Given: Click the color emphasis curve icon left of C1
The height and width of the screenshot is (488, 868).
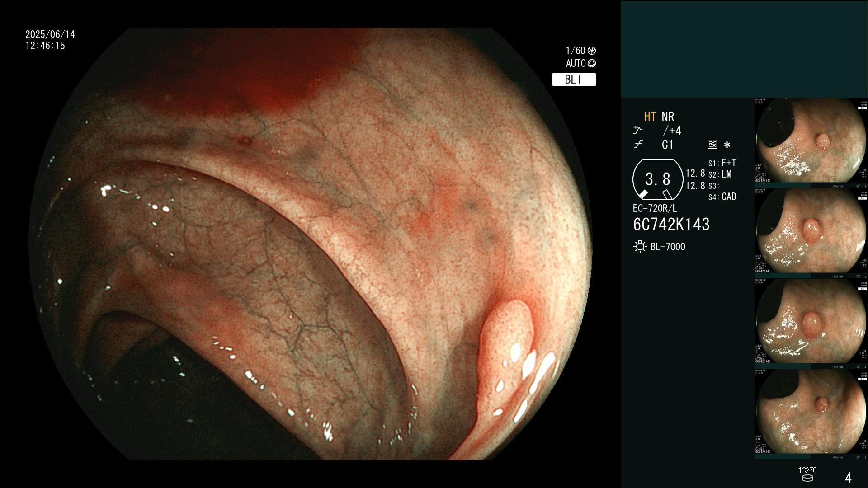Looking at the screenshot, I should (638, 145).
